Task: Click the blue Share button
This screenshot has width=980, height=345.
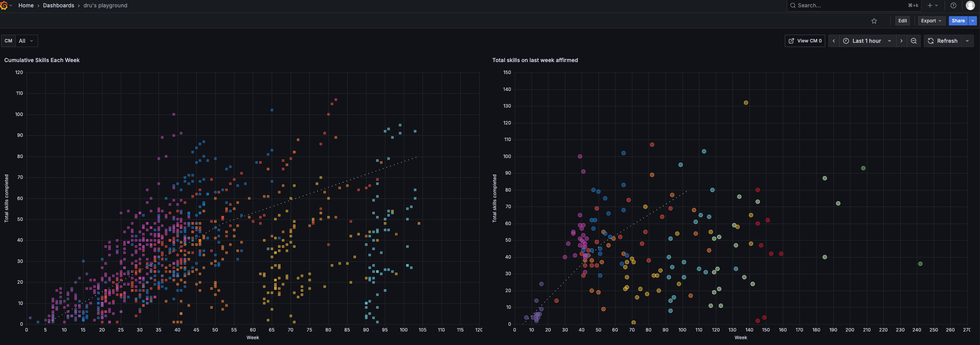Action: pyautogui.click(x=958, y=21)
